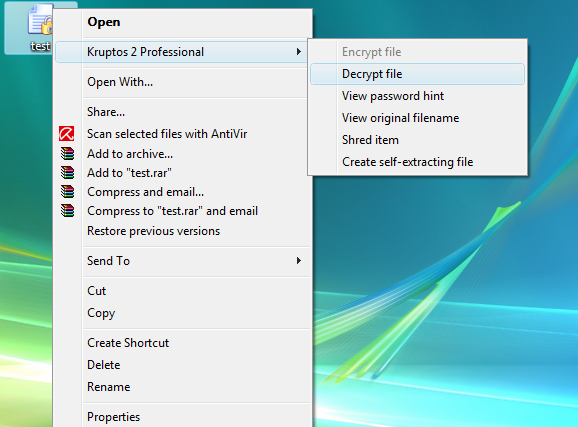Select Rename from the context menu
The width and height of the screenshot is (578, 427).
[x=183, y=387]
